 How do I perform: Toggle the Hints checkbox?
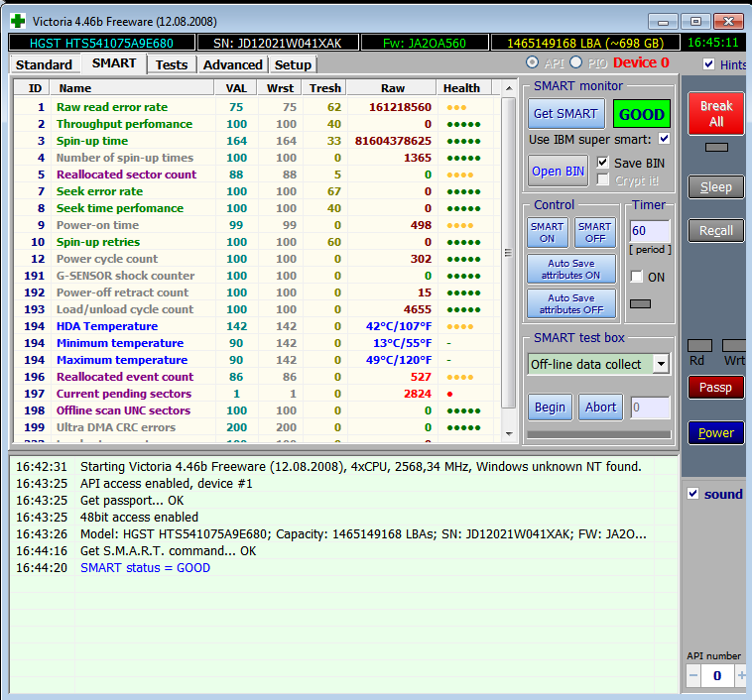[x=708, y=64]
